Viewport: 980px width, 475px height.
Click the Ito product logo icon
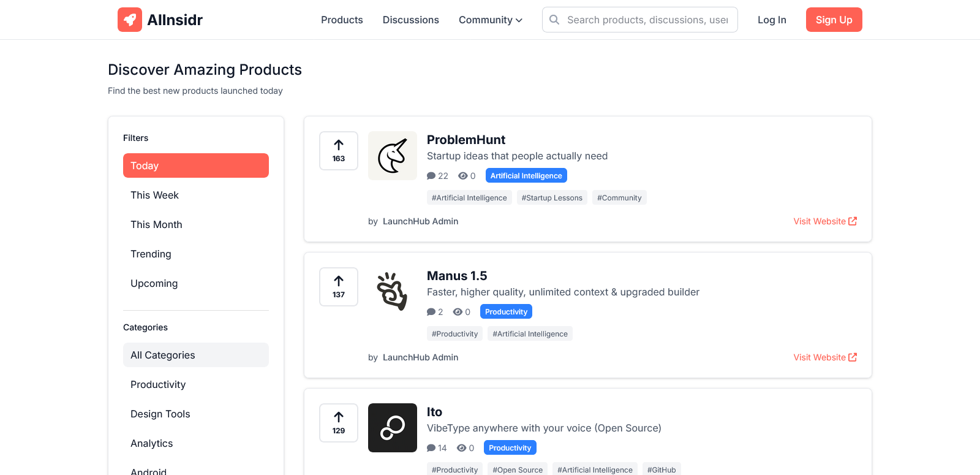(x=393, y=428)
